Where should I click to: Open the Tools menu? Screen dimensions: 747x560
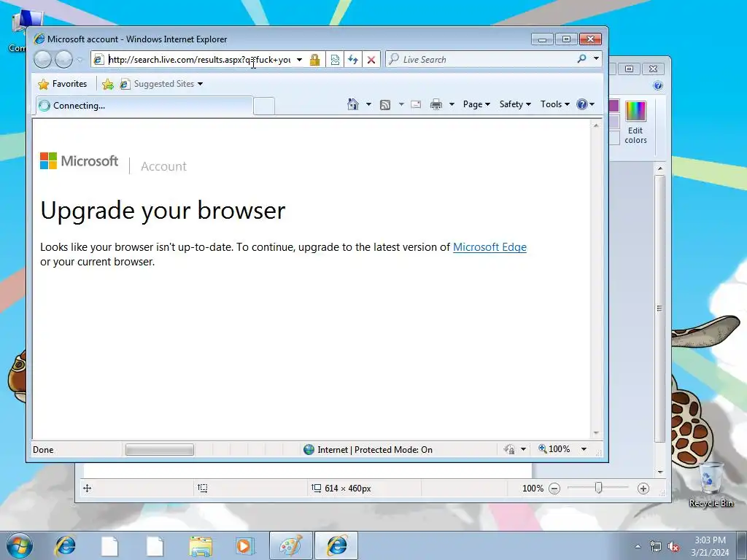555,104
